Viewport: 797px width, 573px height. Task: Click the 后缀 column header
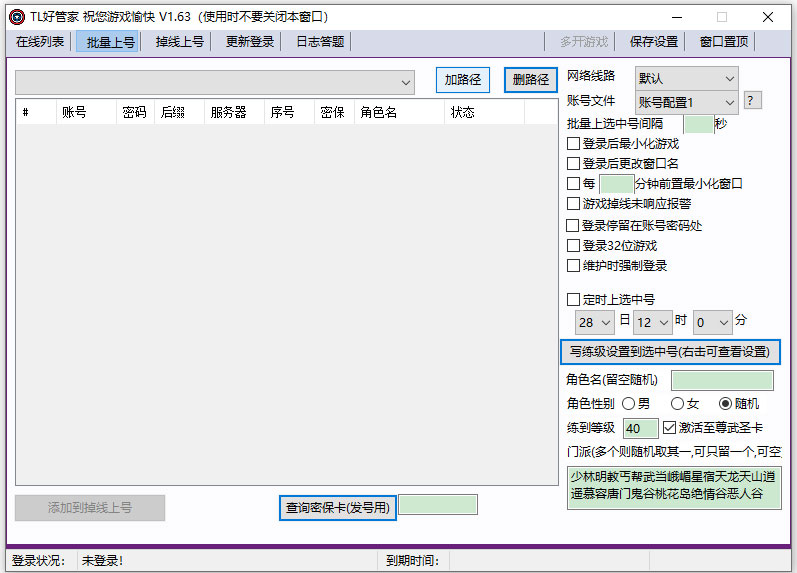pos(179,112)
